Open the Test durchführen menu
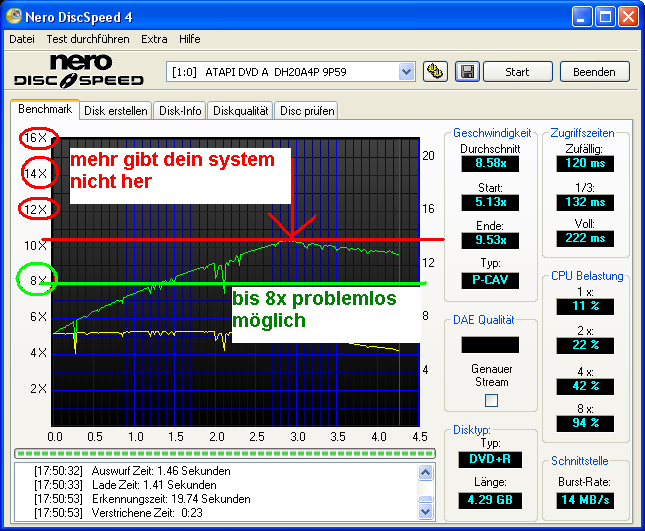 (88, 39)
